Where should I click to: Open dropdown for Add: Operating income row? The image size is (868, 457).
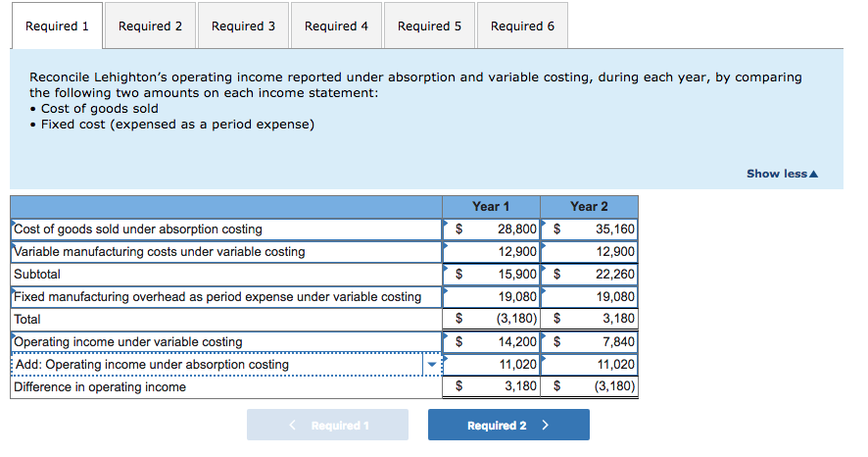432,365
